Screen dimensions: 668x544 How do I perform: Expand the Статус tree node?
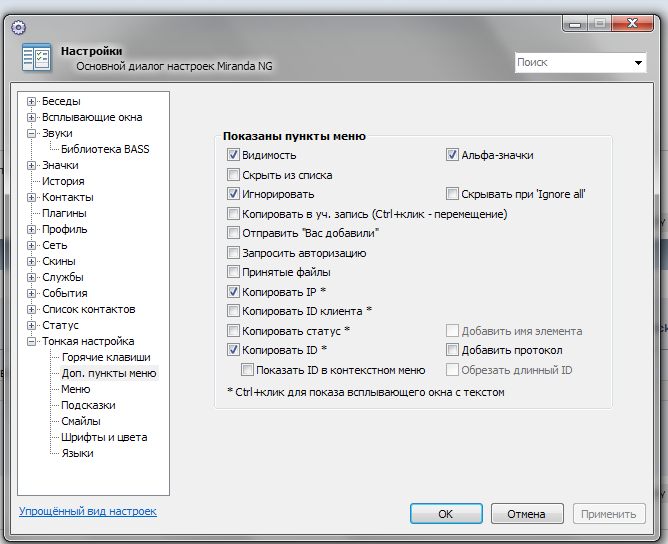click(x=31, y=325)
